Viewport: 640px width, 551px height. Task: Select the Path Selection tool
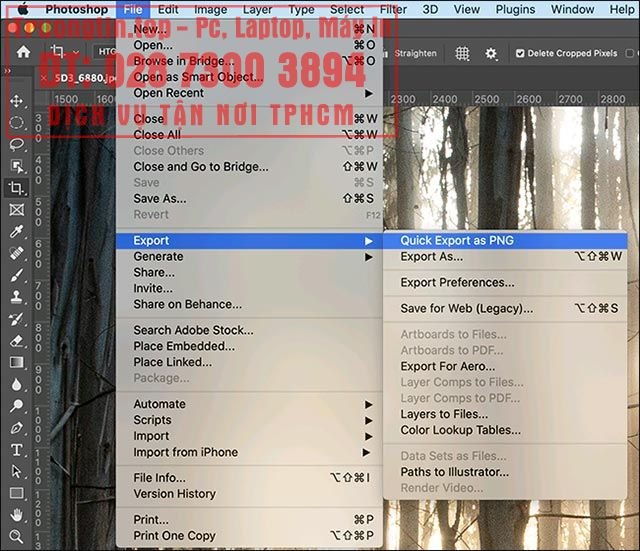[16, 471]
